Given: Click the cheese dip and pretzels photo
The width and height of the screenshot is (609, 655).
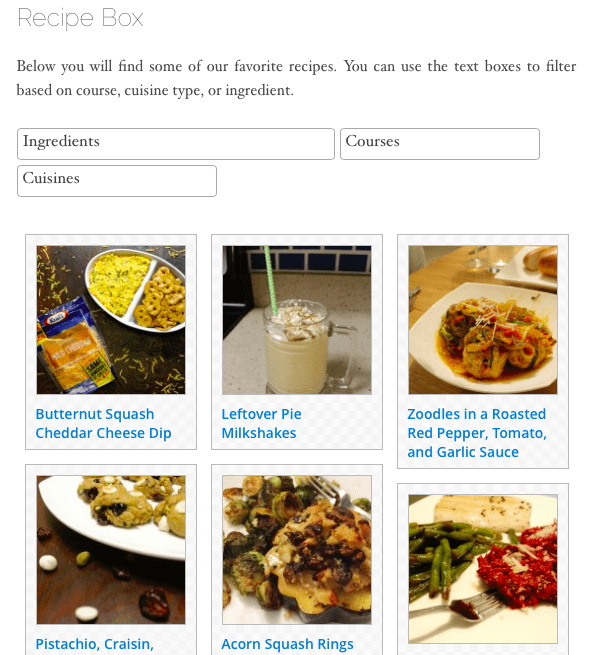Looking at the screenshot, I should point(111,320).
